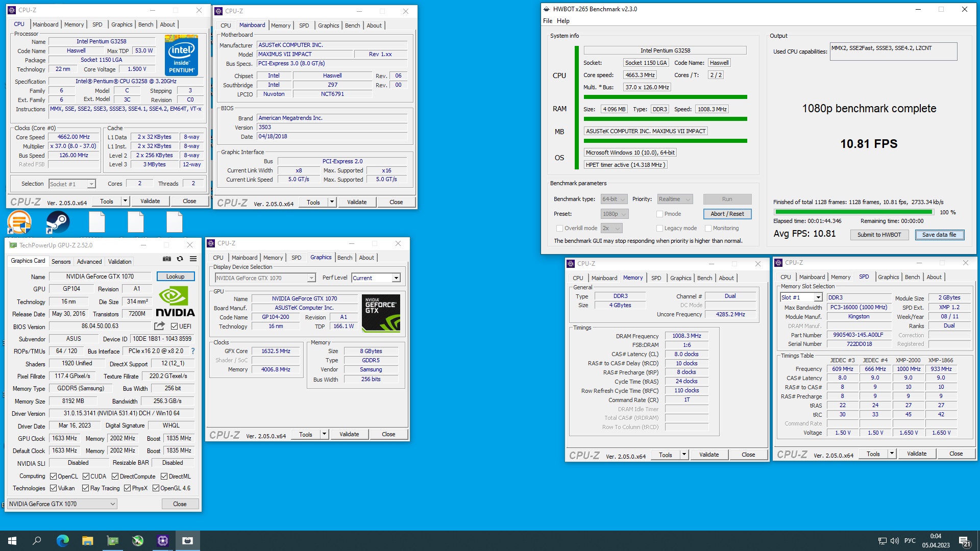Click the benchmark green progress bar
Image resolution: width=980 pixels, height=551 pixels.
853,212
